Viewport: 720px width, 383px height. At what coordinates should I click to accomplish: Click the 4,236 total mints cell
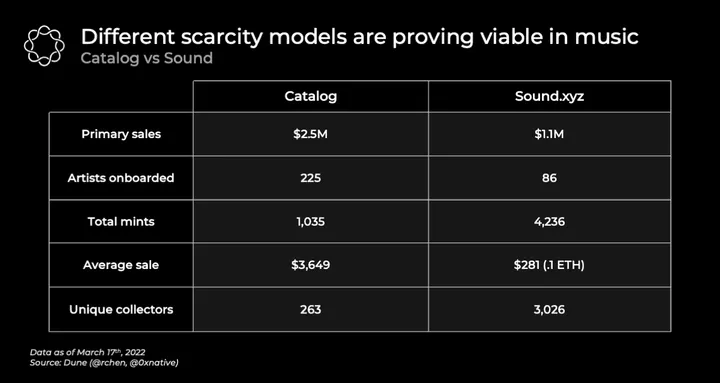550,222
